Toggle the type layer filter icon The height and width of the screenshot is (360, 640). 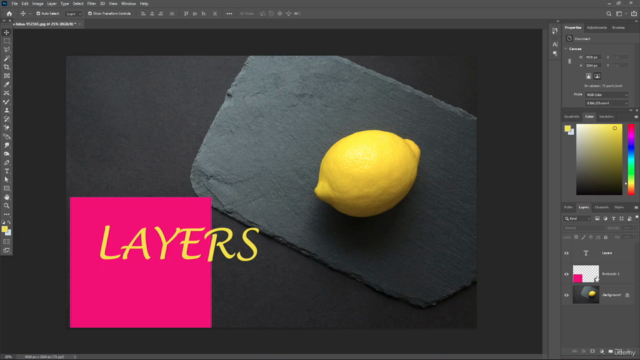pyautogui.click(x=613, y=218)
